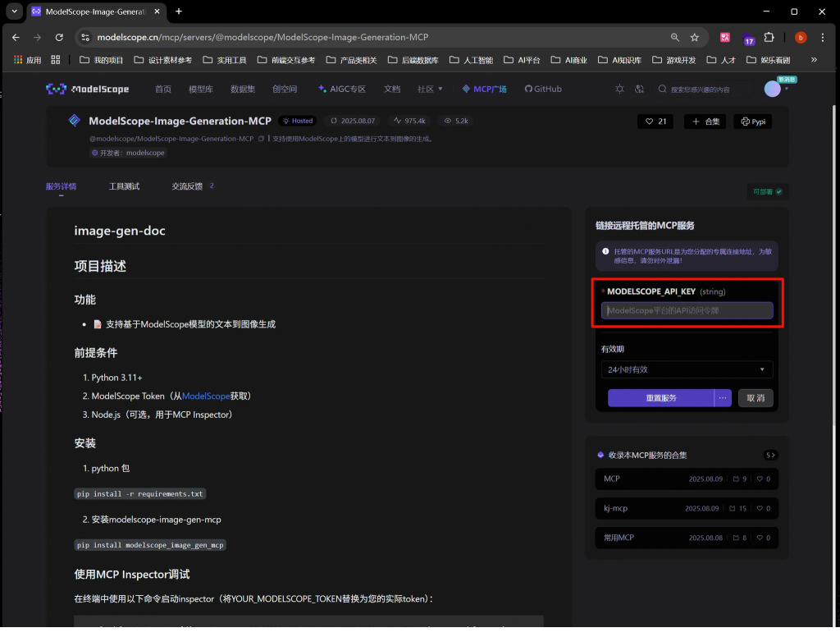
Task: Click the browser address bar URL
Action: pos(262,37)
